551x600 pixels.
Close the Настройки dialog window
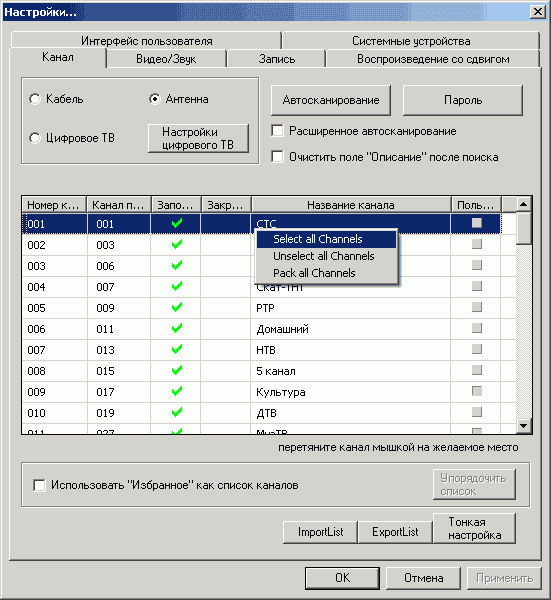coord(538,12)
